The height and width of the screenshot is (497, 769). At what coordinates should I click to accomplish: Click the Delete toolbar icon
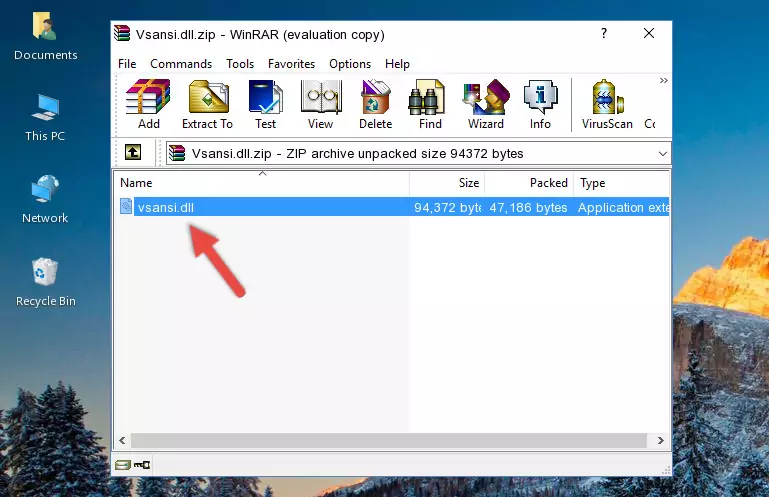(x=376, y=105)
